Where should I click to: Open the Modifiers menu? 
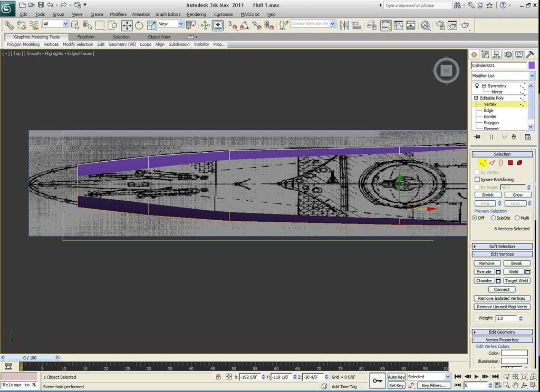pyautogui.click(x=118, y=14)
